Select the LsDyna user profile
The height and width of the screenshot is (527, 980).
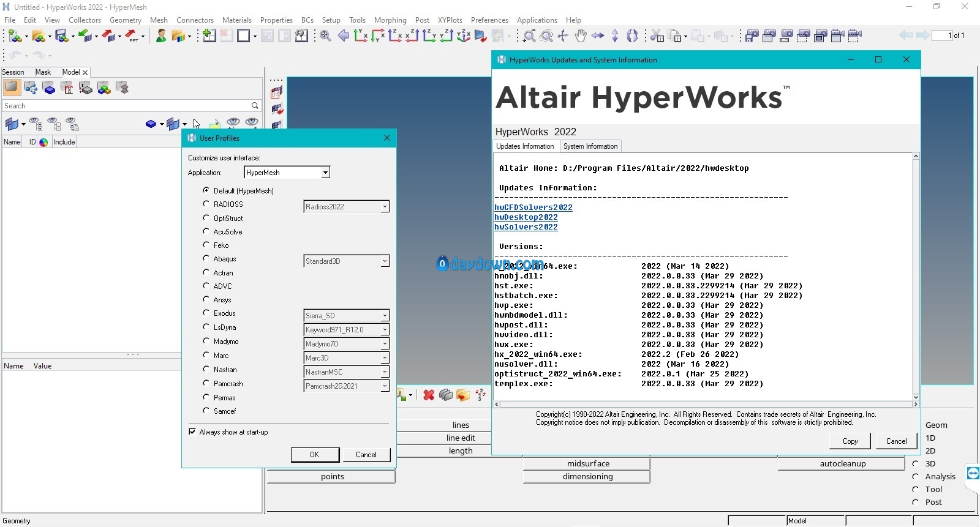[x=206, y=327]
